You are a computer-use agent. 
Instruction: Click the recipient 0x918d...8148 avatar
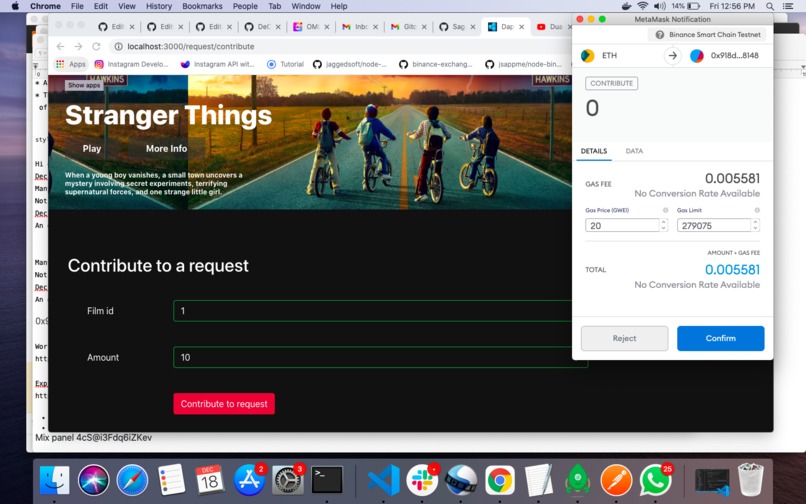(697, 56)
